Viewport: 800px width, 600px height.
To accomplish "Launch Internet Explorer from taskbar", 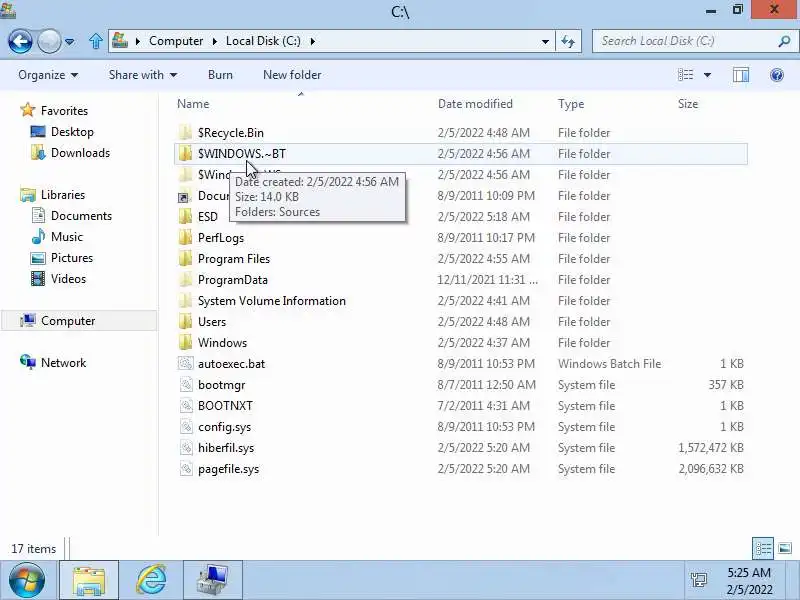I will 151,580.
